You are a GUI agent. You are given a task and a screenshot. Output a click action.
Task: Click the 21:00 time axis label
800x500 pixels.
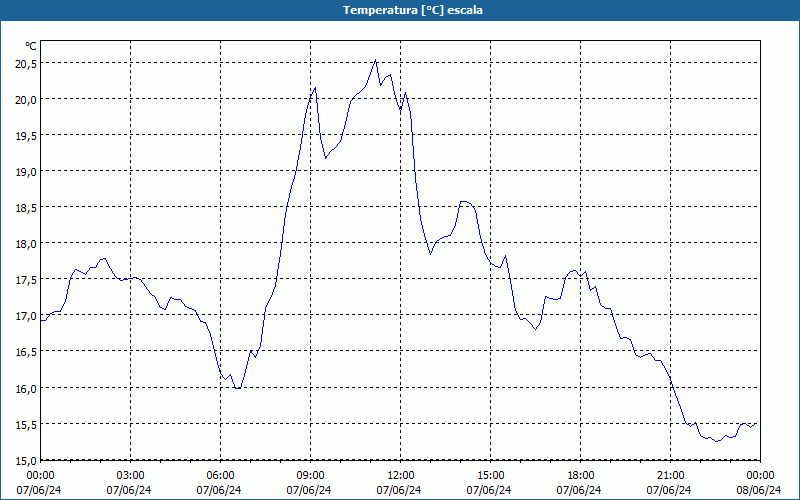(670, 476)
